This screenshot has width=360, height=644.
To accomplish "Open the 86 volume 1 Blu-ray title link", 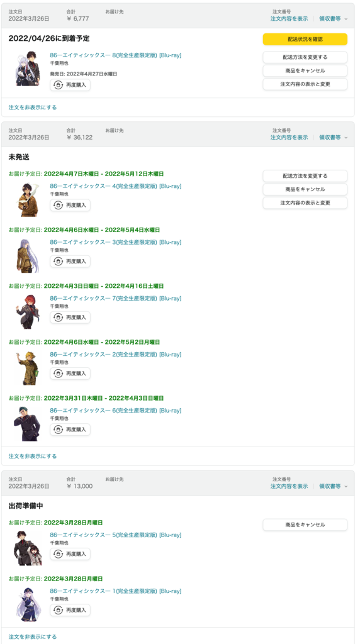I will [115, 591].
